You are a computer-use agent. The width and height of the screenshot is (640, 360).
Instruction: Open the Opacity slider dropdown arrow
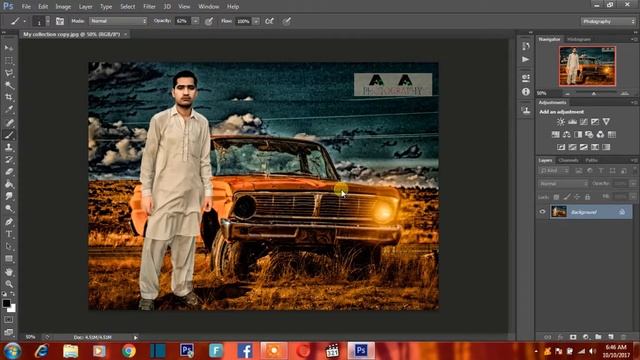196,21
